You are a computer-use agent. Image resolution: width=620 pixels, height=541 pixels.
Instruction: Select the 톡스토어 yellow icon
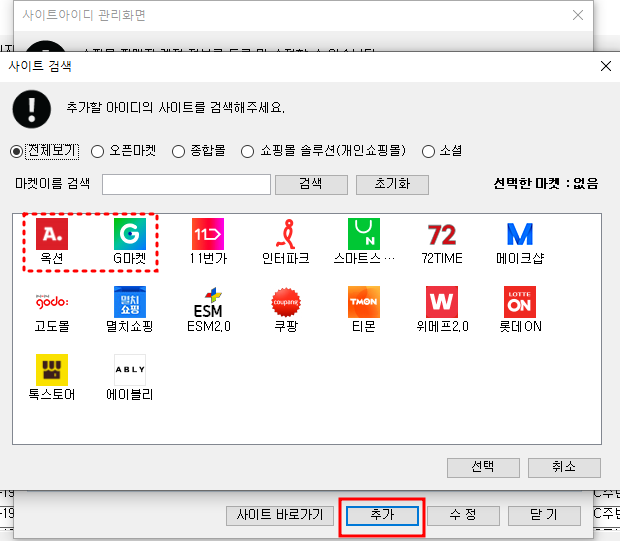pos(52,370)
